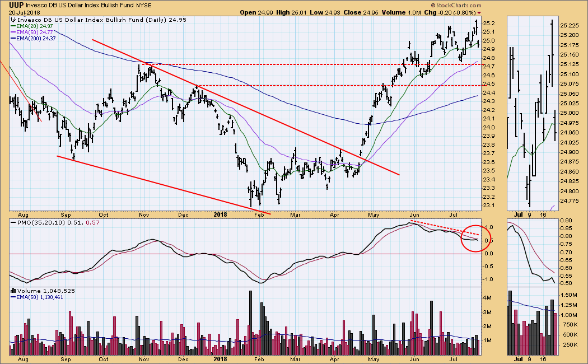The image size is (588, 364).
Task: Click the Nov label under the price panel
Action: 144,215
